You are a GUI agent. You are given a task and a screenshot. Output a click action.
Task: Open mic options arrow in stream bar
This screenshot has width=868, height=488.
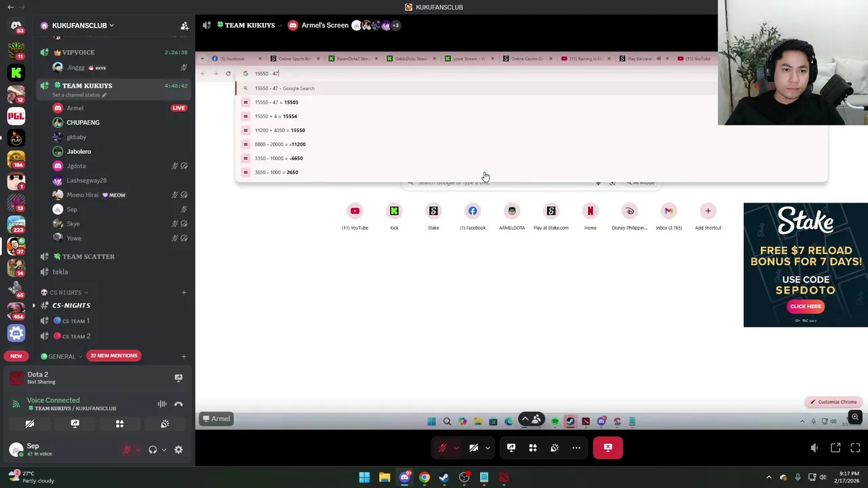pyautogui.click(x=456, y=447)
